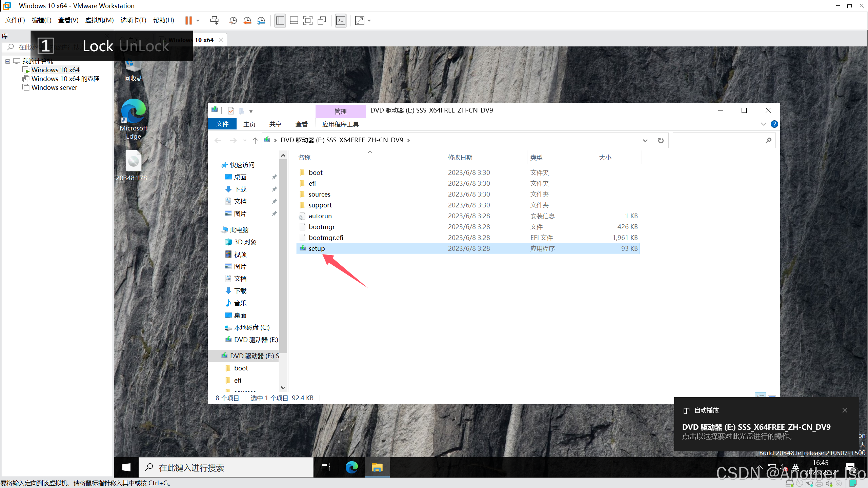The width and height of the screenshot is (868, 488).
Task: Open the 虚拟机(M) menu
Action: 99,20
